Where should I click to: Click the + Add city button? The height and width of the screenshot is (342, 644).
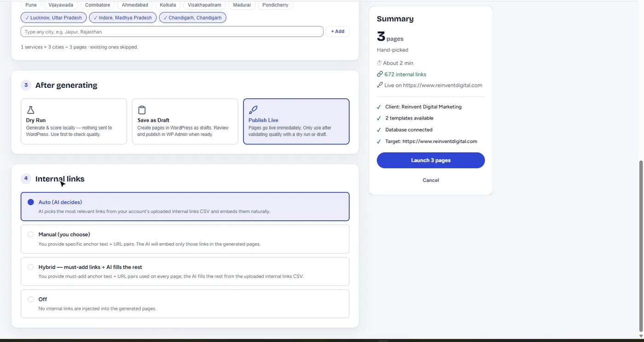pyautogui.click(x=338, y=31)
